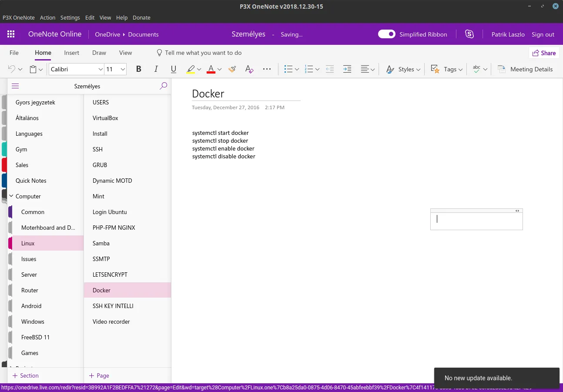Viewport: 563px width, 392px height.
Task: Open the Tags dropdown
Action: pyautogui.click(x=451, y=69)
